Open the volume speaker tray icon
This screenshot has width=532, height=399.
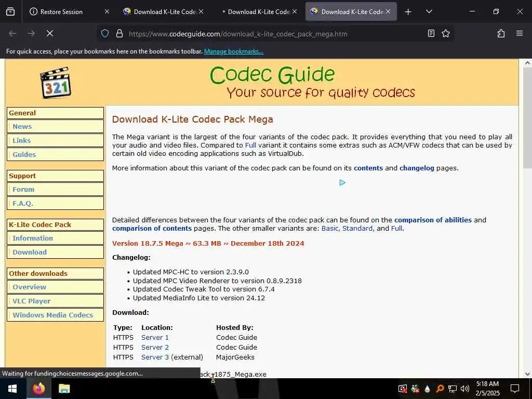coord(465,389)
